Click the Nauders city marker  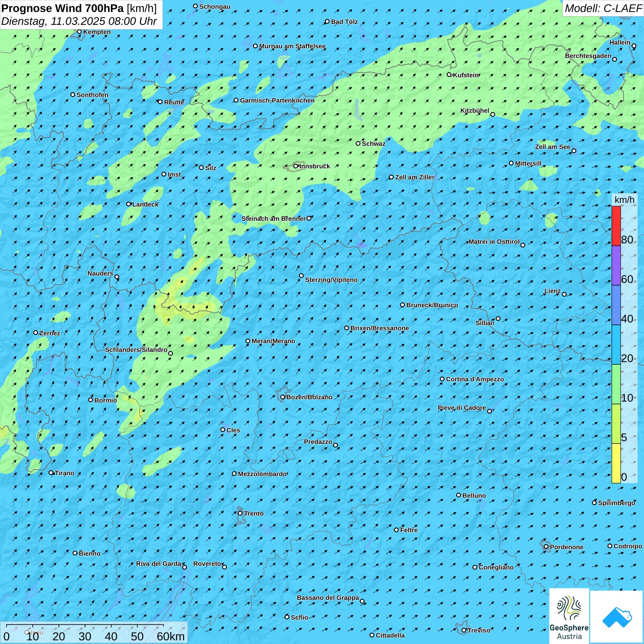point(117,277)
